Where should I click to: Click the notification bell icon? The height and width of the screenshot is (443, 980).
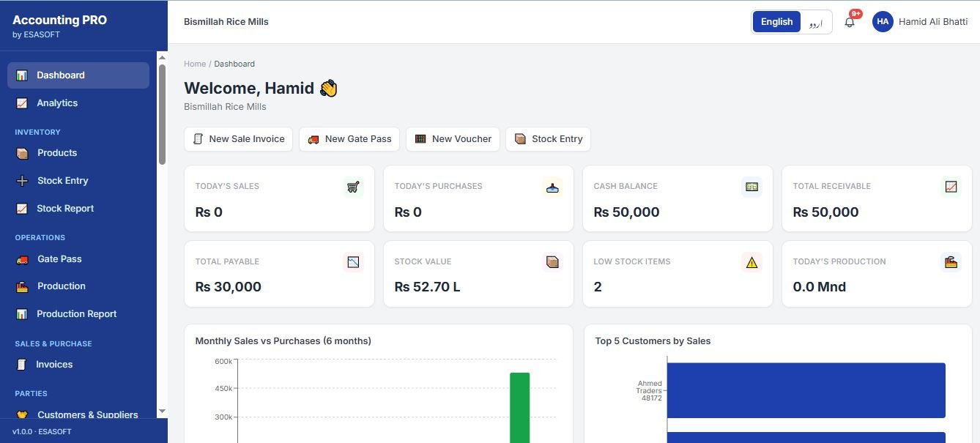pyautogui.click(x=850, y=22)
